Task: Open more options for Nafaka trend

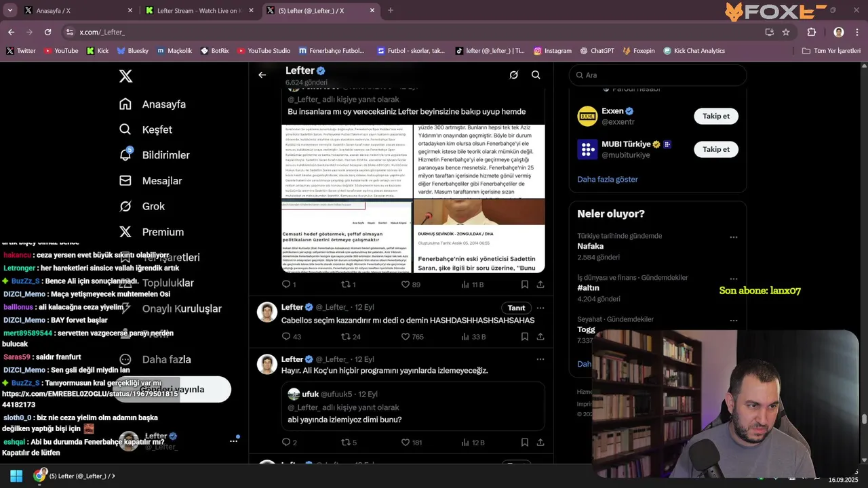Action: pyautogui.click(x=734, y=237)
